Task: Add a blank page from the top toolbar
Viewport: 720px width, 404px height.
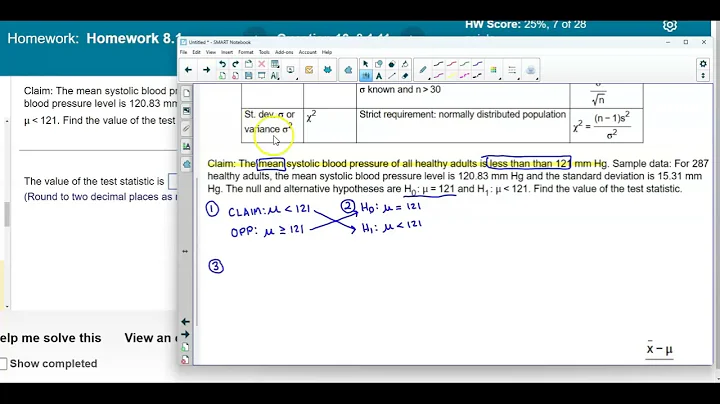Action: [222, 76]
